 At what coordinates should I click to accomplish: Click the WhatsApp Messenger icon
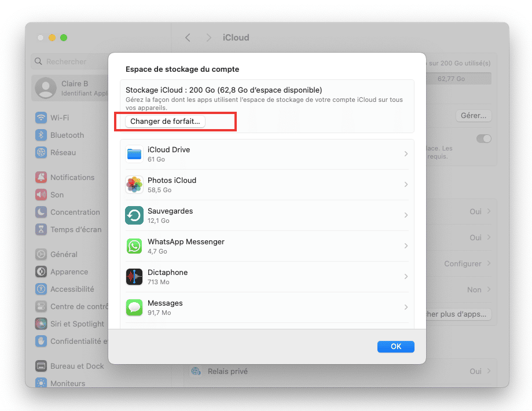(134, 246)
